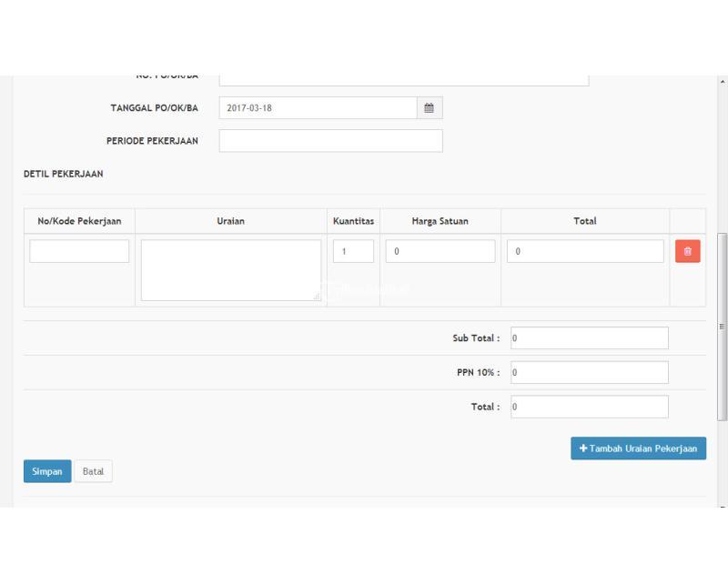This screenshot has height=584, width=728.
Task: Click the PPN 10% amount field
Action: [x=590, y=372]
